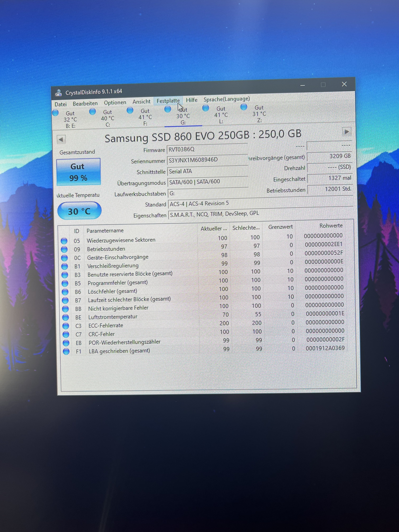The width and height of the screenshot is (399, 532).
Task: Open the Ansicht menu
Action: point(141,102)
